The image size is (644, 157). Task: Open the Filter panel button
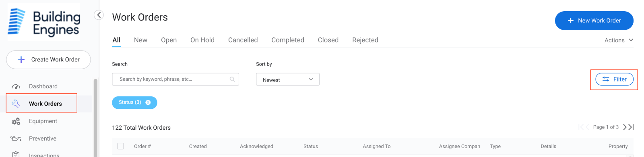614,80
